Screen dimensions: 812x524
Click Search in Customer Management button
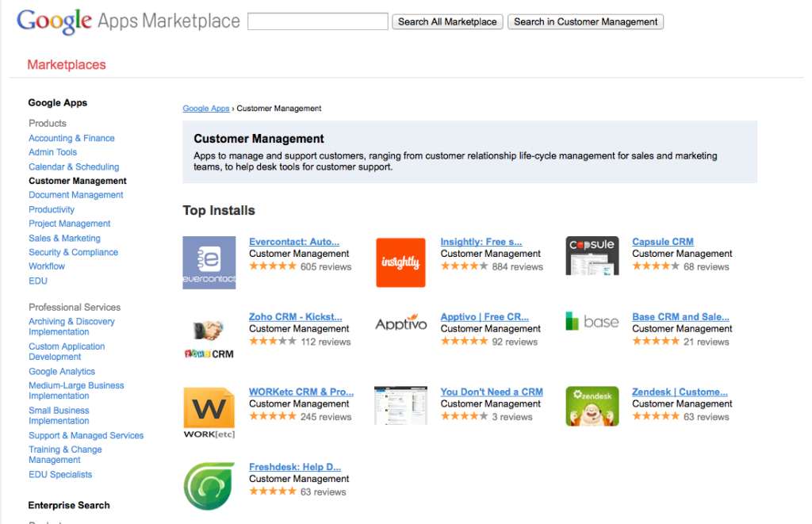pyautogui.click(x=586, y=21)
